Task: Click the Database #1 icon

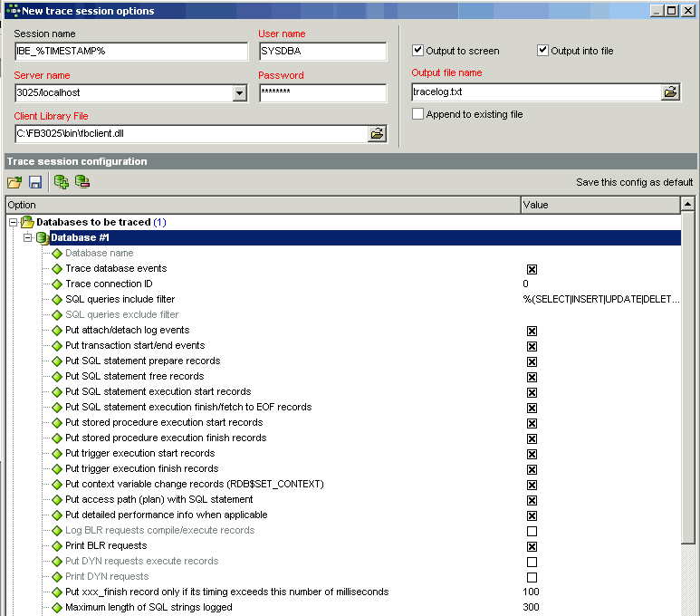Action: tap(43, 237)
